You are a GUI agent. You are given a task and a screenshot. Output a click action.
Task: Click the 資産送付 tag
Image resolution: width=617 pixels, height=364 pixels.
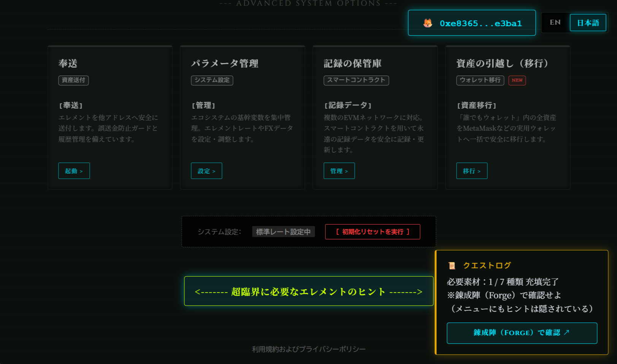pyautogui.click(x=73, y=80)
